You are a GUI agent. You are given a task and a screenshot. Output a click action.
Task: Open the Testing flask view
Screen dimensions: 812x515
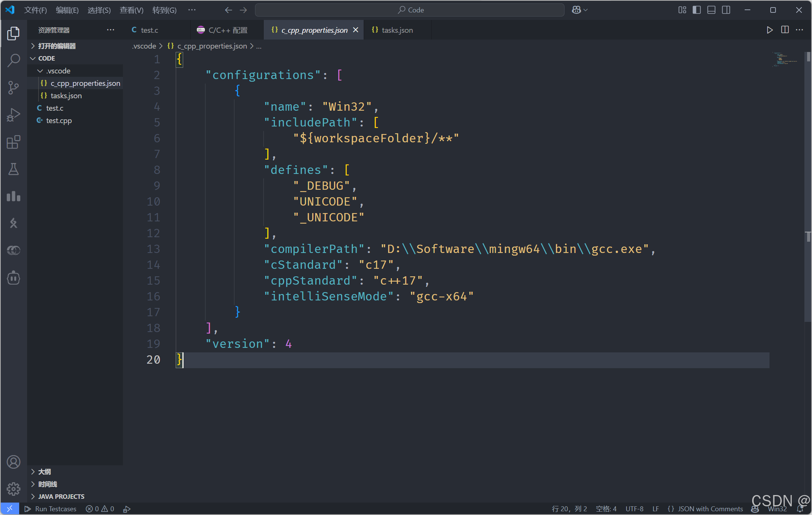click(14, 169)
